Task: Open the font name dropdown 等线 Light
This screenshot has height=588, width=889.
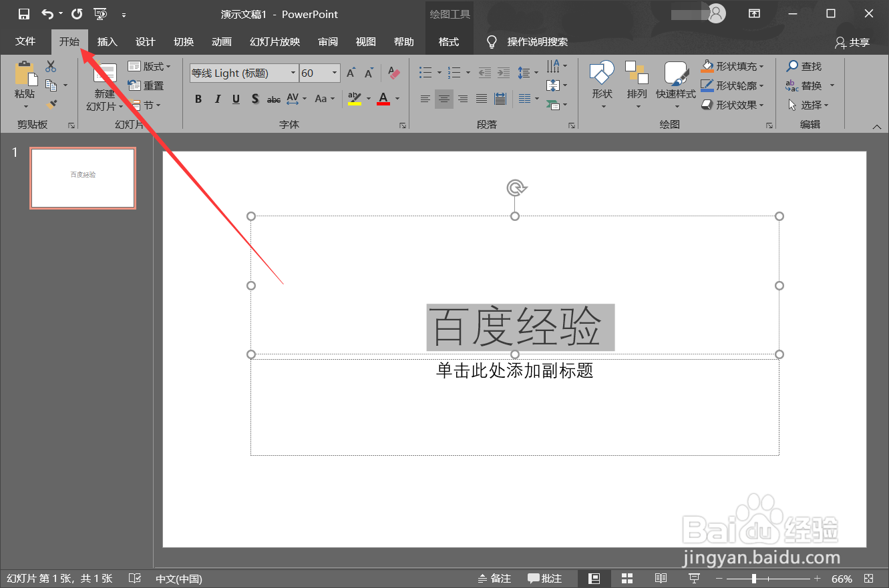Action: click(293, 73)
